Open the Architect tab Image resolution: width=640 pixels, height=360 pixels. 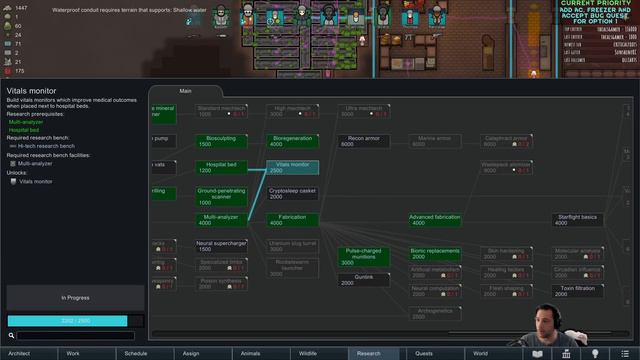pos(29,353)
